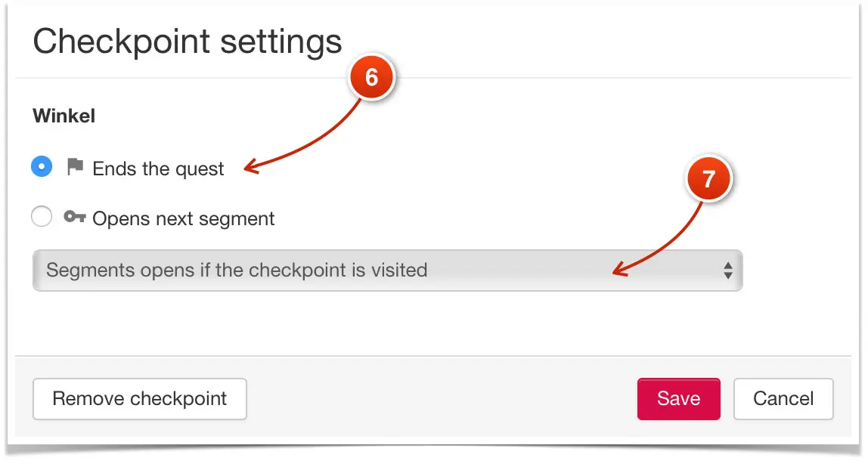Click the key icon beside Opens next segment
The height and width of the screenshot is (464, 868).
click(75, 217)
